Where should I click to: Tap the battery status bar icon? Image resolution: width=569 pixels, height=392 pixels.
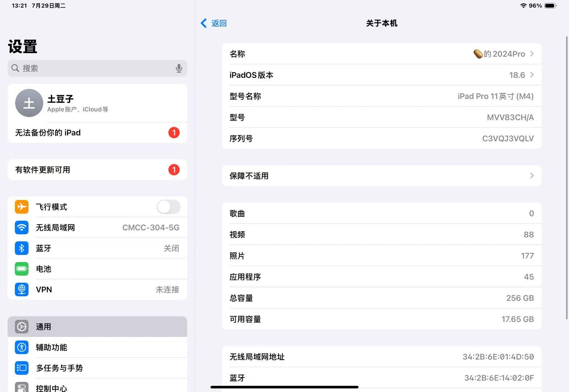(550, 5)
